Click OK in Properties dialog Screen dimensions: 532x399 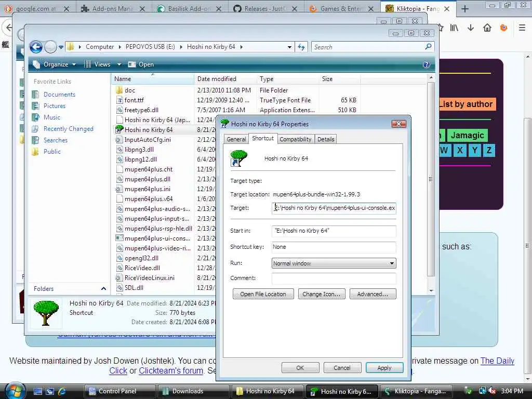tap(300, 368)
